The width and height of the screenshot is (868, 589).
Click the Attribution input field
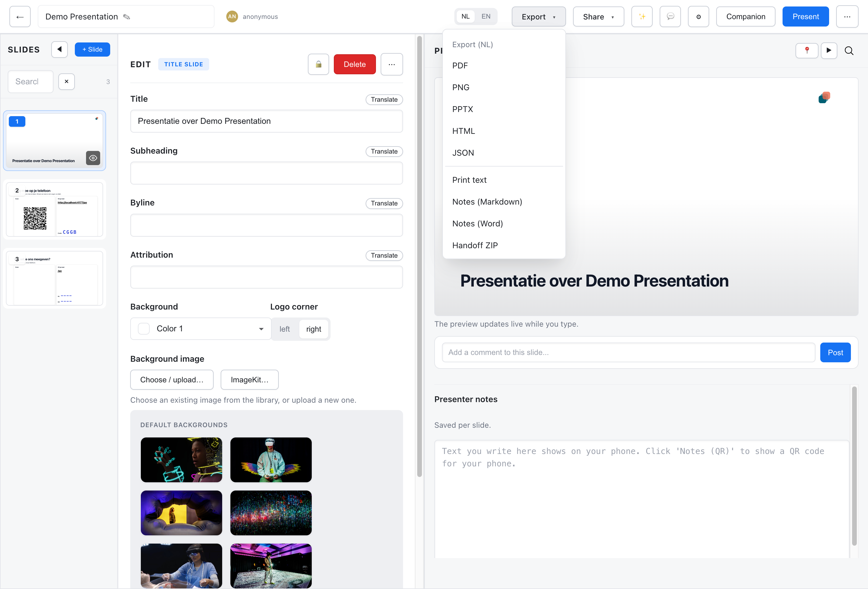[x=266, y=277]
